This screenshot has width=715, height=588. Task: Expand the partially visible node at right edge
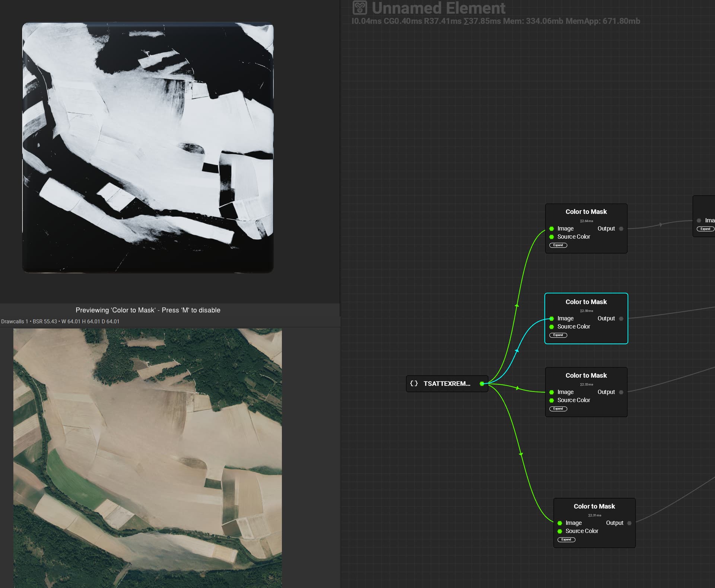coord(705,229)
